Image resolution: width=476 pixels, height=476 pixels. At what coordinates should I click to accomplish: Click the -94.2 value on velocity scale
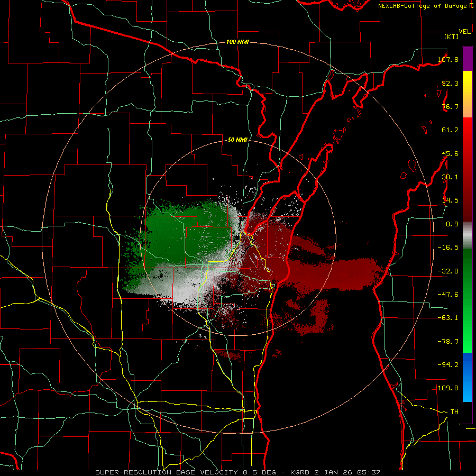[448, 365]
